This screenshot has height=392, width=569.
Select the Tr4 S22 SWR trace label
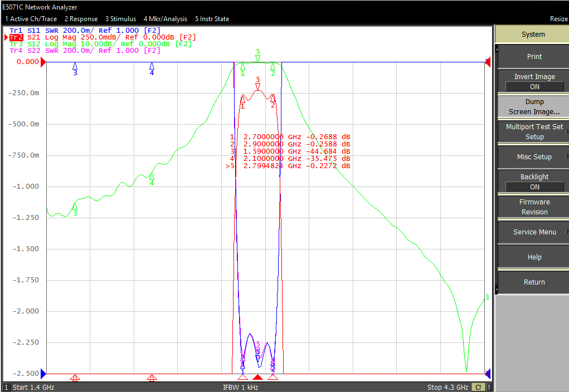[x=85, y=51]
